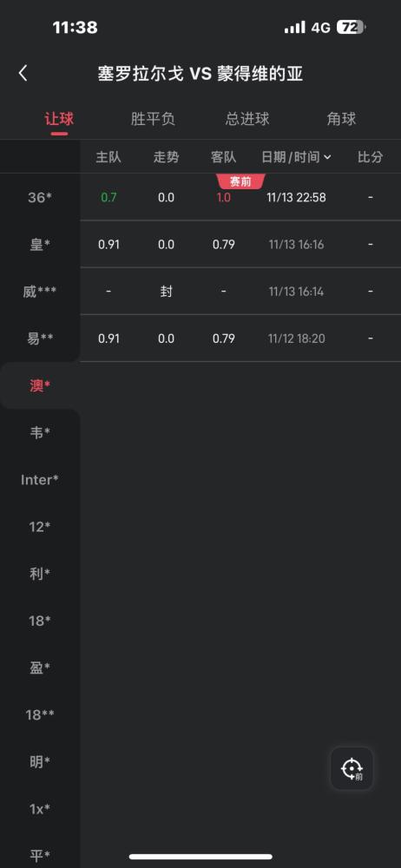Select bookmaker 18** in sidebar
Viewport: 401px width, 868px height.
40,715
